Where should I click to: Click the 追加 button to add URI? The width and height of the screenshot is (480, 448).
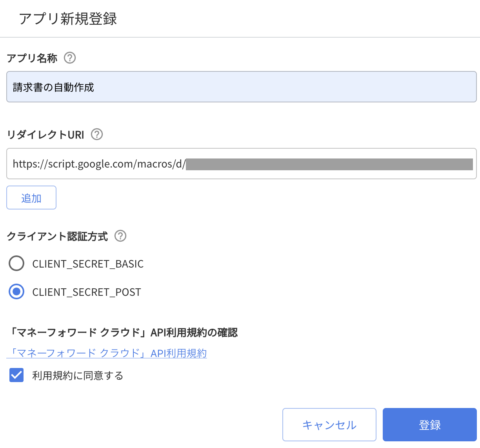31,198
